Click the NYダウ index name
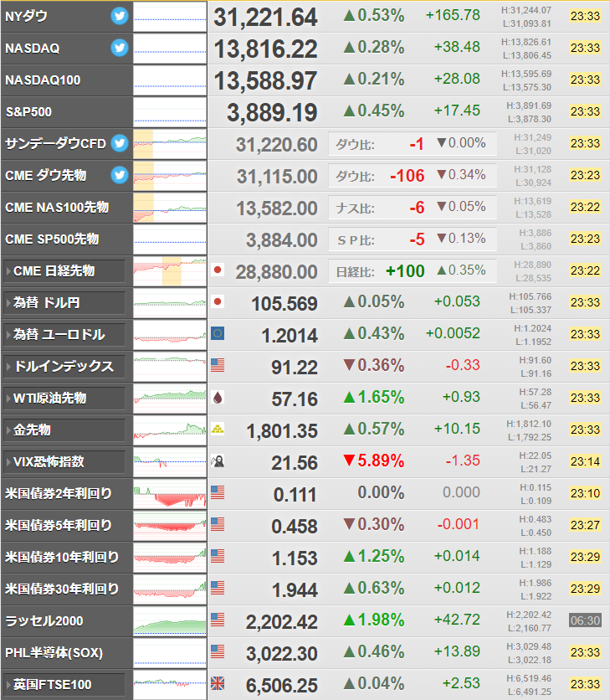This screenshot has width=610, height=700. tap(26, 16)
